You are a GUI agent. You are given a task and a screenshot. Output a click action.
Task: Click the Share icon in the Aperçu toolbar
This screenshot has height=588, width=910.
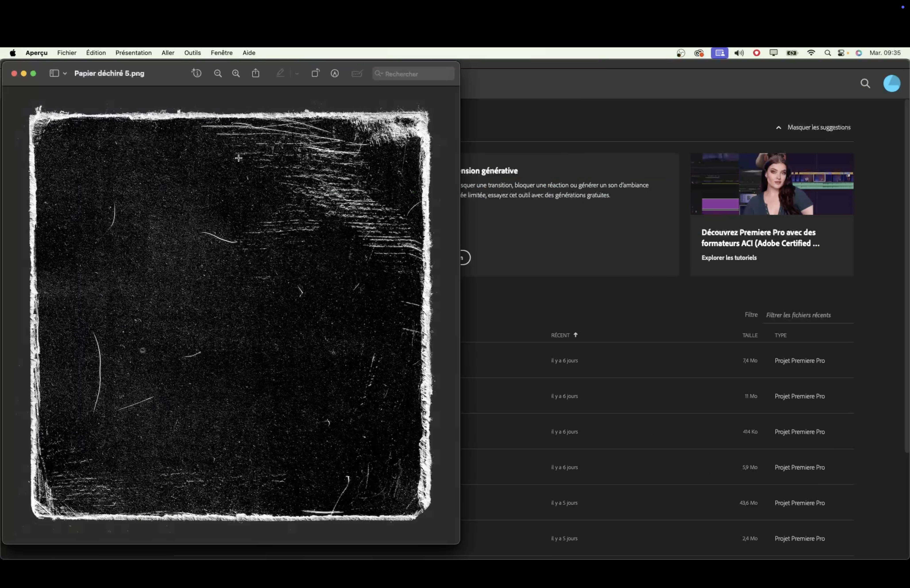[256, 73]
